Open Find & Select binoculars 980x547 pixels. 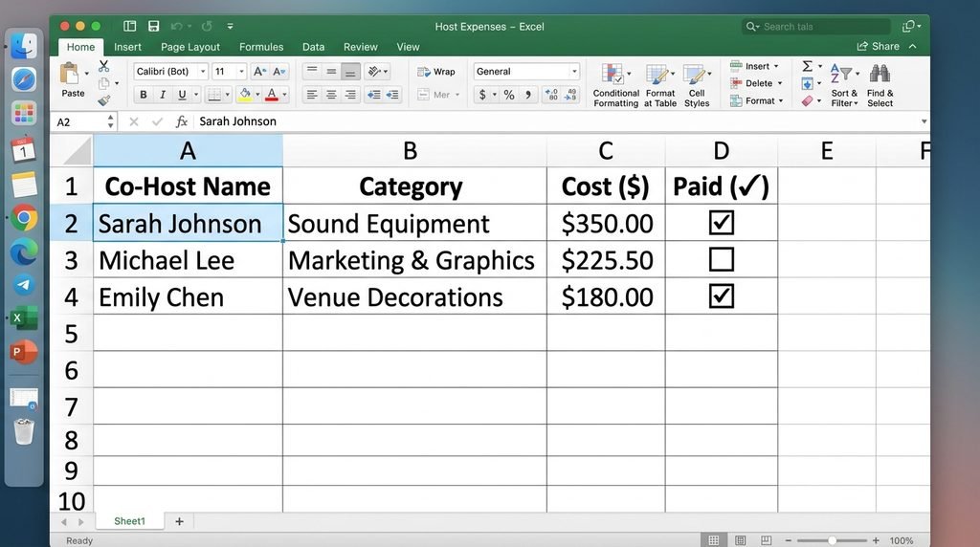(x=880, y=85)
